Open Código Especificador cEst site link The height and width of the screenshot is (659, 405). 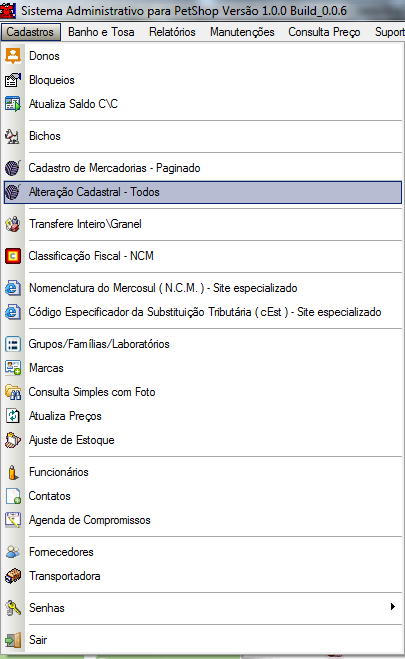tap(205, 312)
